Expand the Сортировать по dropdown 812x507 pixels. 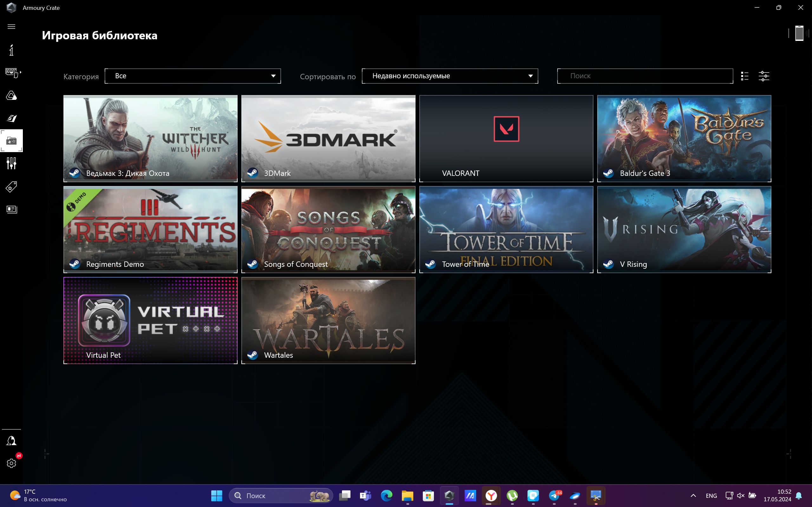point(450,76)
